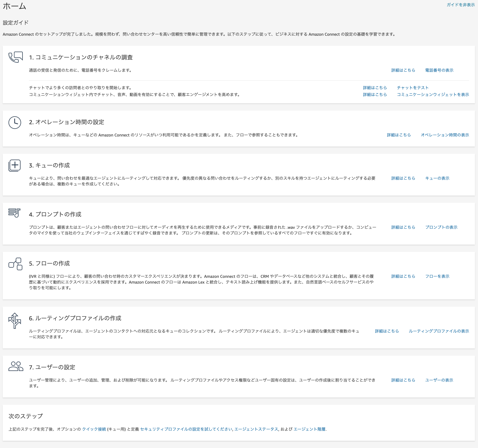This screenshot has width=478, height=448.
Task: Click heading 4. プロンプトの作成
Action: tap(55, 214)
